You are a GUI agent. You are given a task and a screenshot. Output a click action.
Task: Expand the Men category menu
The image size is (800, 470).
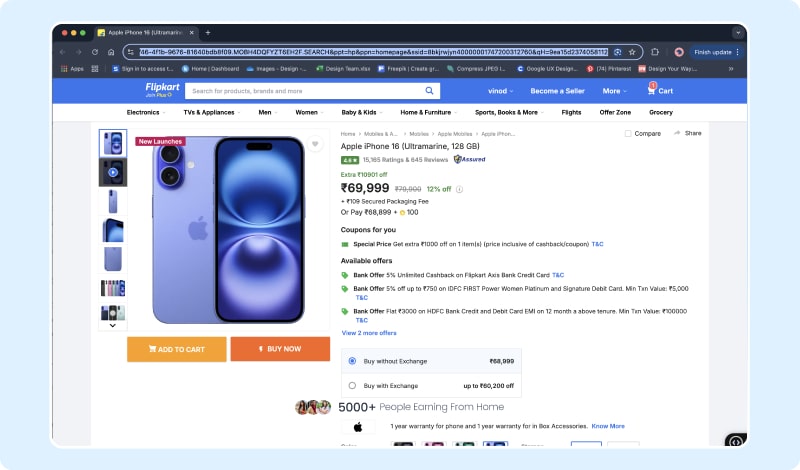pos(267,112)
